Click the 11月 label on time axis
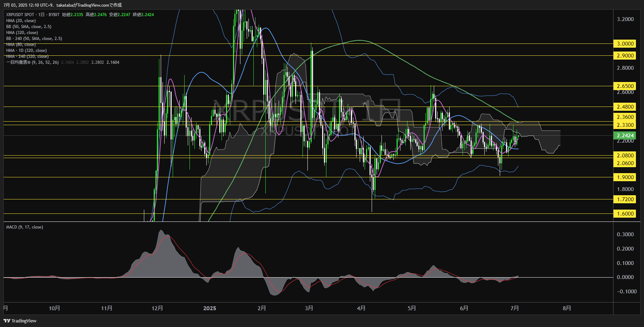644x327 pixels. pyautogui.click(x=107, y=308)
